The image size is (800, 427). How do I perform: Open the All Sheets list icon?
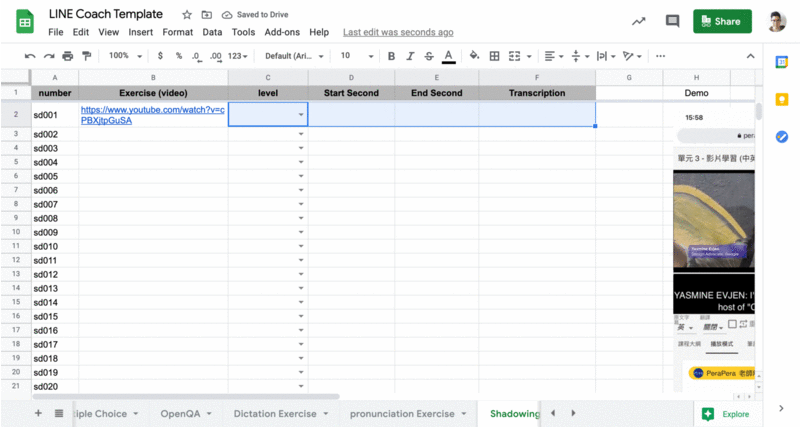point(59,413)
